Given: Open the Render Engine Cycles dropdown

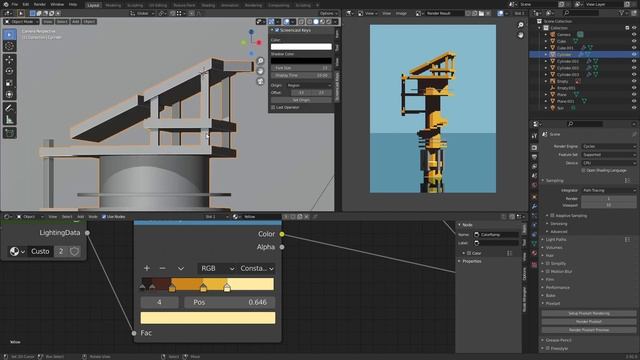Looking at the screenshot, I should (x=609, y=147).
